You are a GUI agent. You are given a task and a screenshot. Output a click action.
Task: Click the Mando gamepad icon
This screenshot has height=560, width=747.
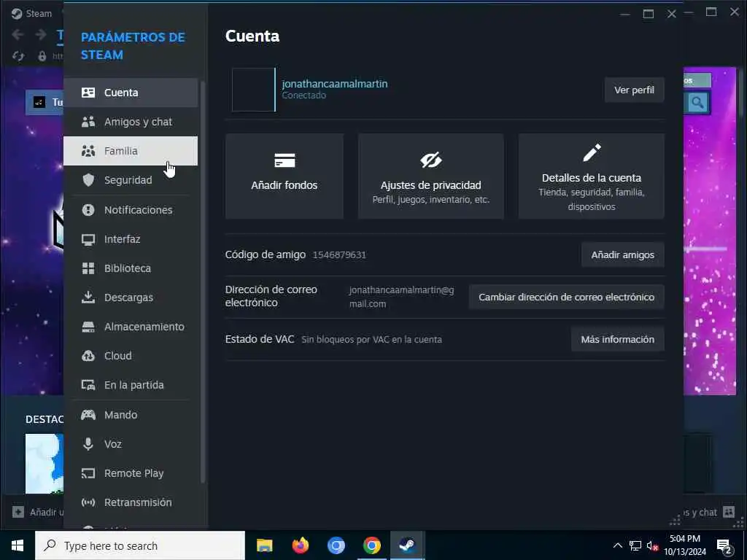click(88, 415)
